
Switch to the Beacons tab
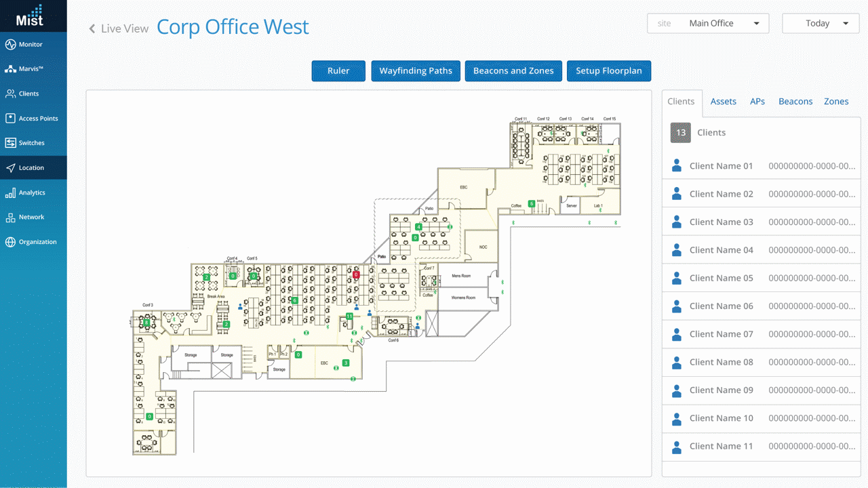(795, 101)
